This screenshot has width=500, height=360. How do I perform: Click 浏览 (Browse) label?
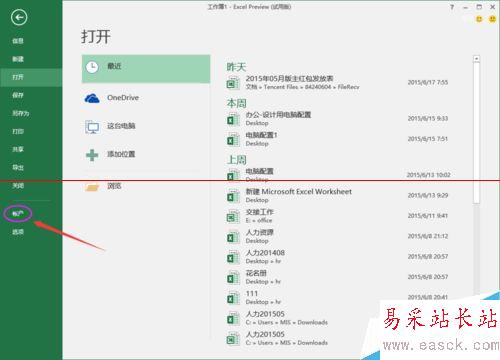114,186
